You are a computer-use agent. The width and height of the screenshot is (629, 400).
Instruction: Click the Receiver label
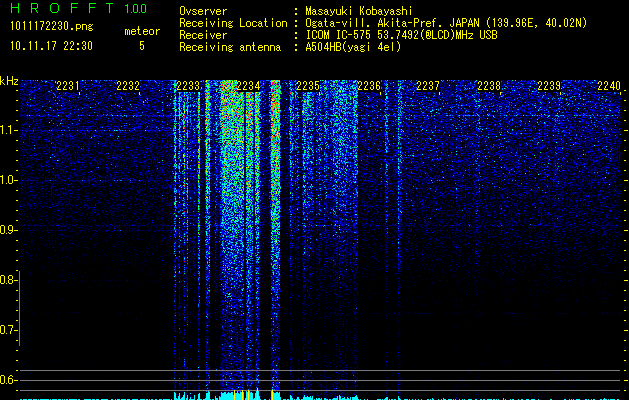coord(203,35)
